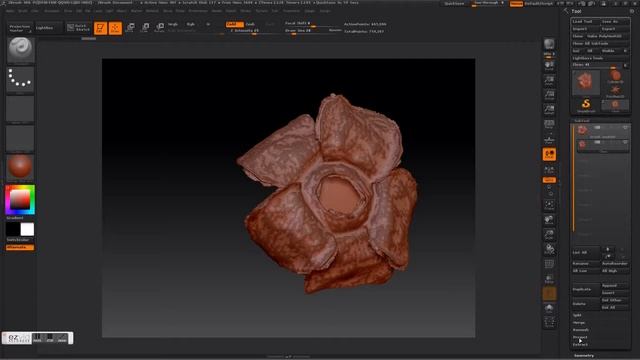Expand the Merge section
This screenshot has height=360, width=640.
pos(579,322)
